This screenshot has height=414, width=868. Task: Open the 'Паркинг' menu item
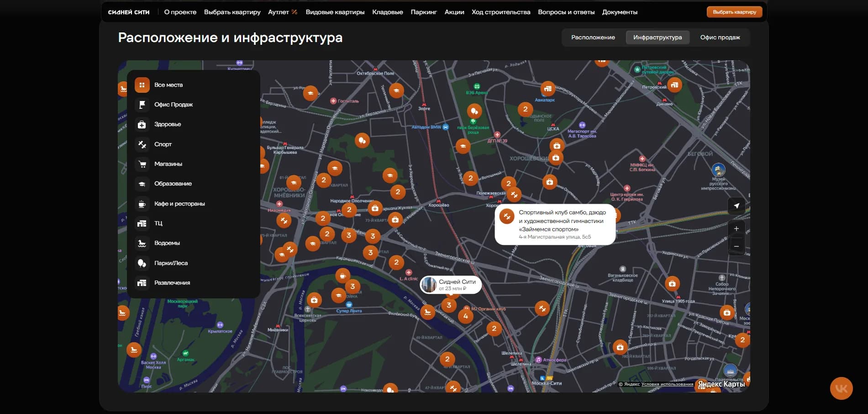pyautogui.click(x=424, y=12)
